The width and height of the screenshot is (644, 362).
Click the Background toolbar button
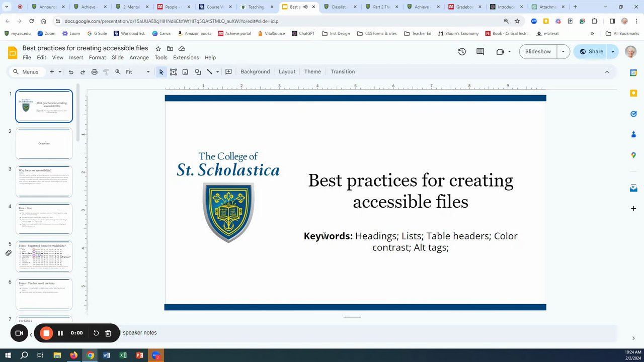[255, 72]
